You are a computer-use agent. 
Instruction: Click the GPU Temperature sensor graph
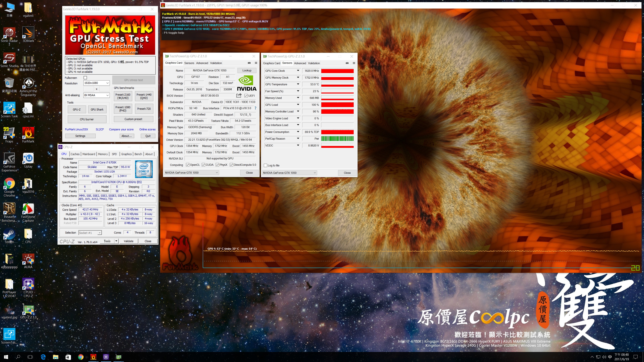pos(337,84)
